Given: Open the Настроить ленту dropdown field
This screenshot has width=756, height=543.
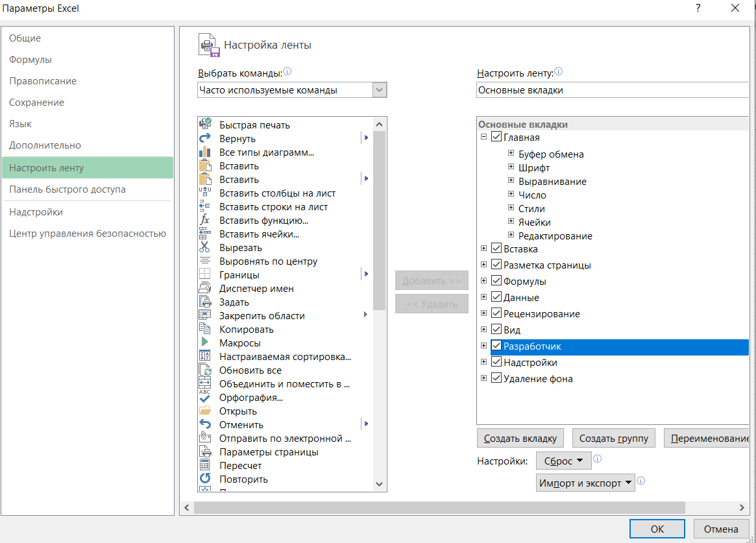Looking at the screenshot, I should pos(613,90).
